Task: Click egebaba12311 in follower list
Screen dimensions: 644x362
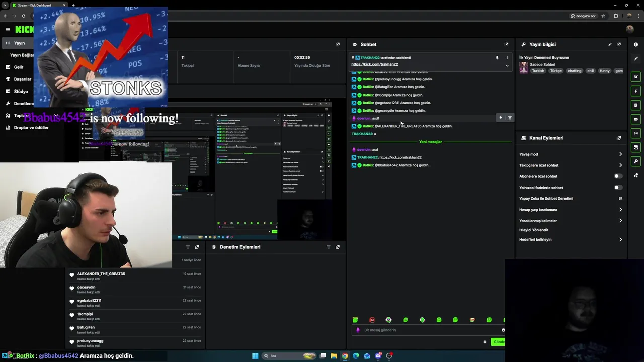Action: tap(89, 301)
